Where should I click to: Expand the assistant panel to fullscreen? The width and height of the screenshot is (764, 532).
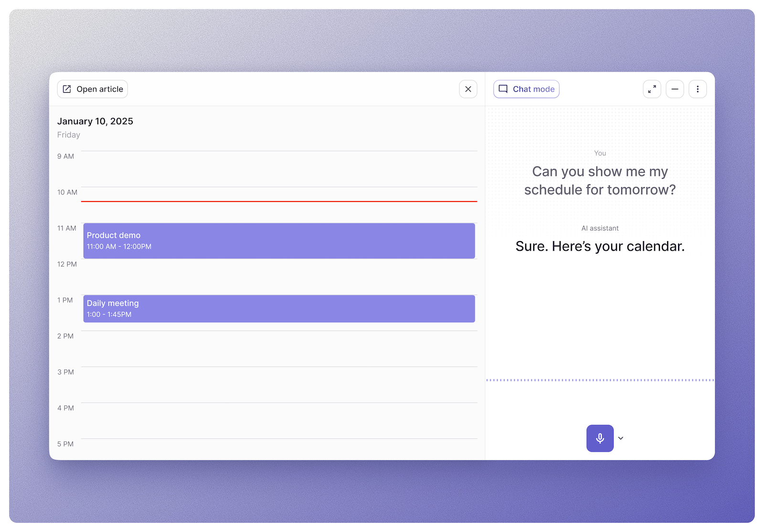652,89
